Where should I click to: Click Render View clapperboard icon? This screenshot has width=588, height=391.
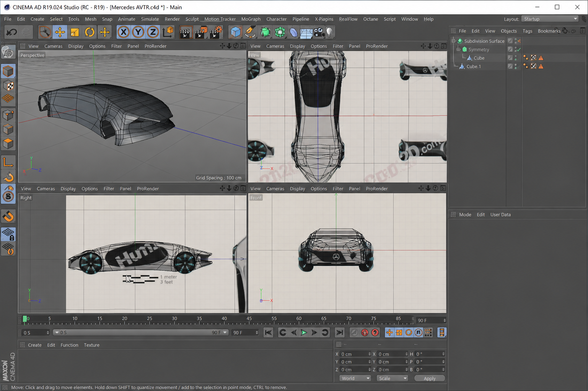click(x=186, y=32)
